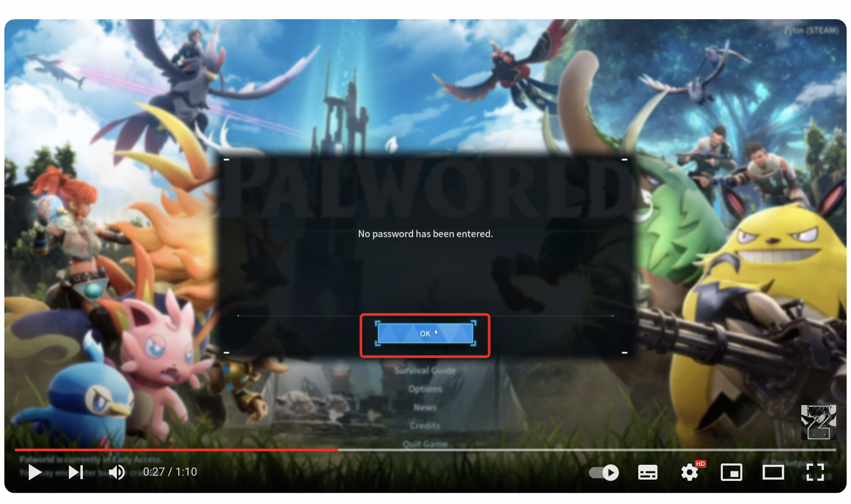Open News in the game menu
851x504 pixels.
[x=425, y=407]
